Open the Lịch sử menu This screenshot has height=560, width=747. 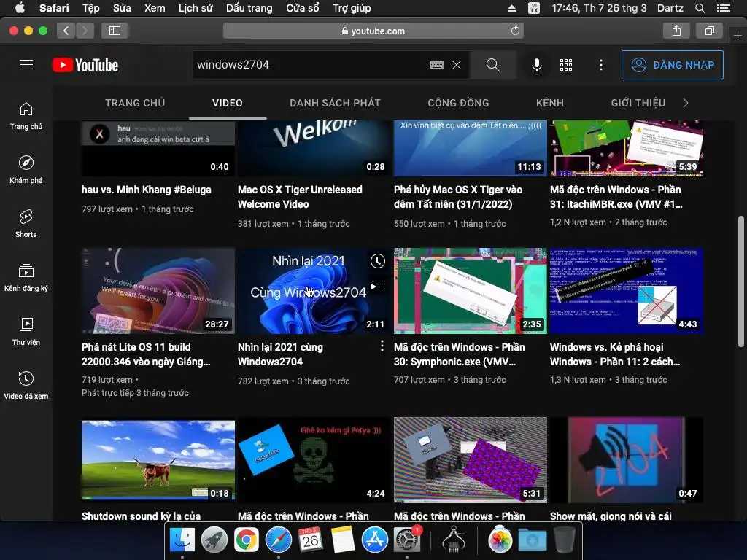[x=196, y=8]
